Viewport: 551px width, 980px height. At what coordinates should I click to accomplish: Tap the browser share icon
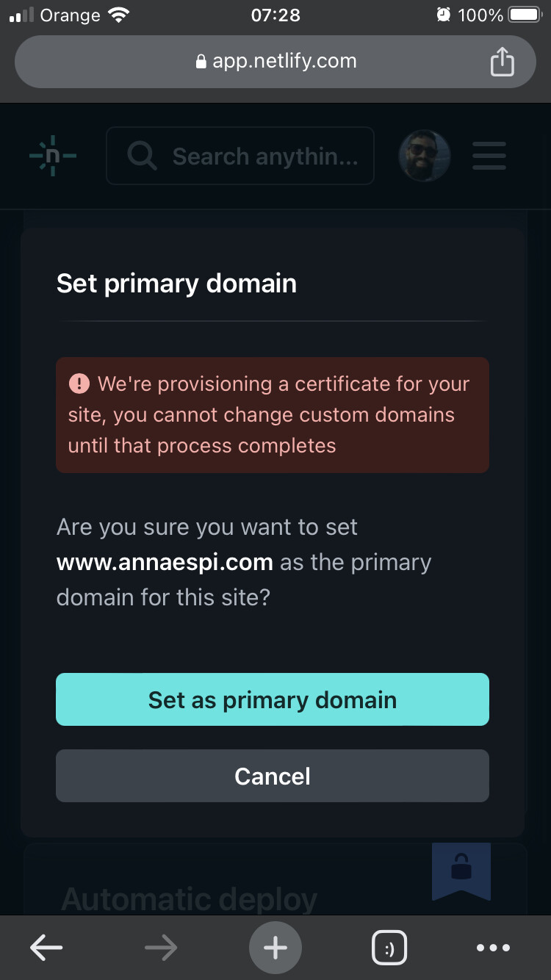pos(502,61)
